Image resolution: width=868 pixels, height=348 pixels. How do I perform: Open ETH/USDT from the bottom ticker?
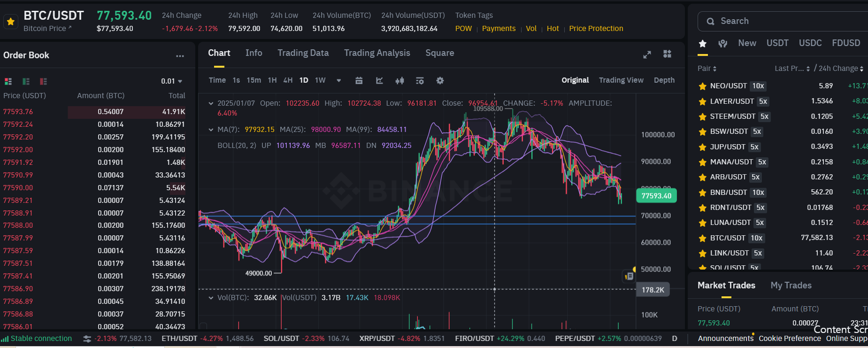coord(207,339)
